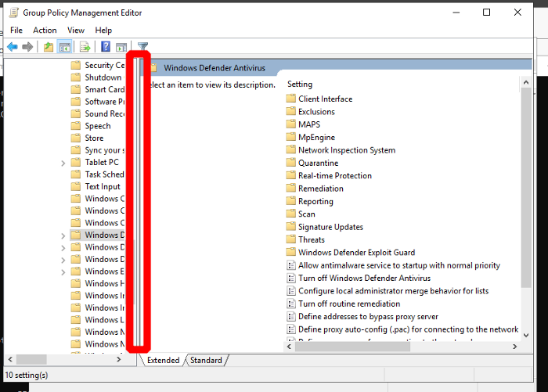Expand the Tablet PC tree node

tap(63, 163)
